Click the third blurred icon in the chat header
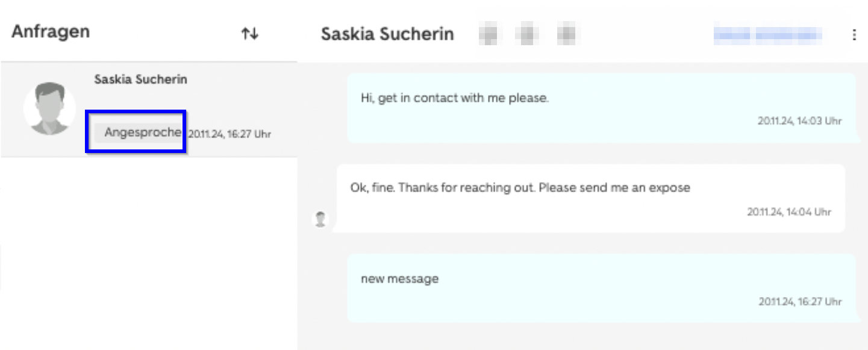The height and width of the screenshot is (350, 868). coord(566,34)
